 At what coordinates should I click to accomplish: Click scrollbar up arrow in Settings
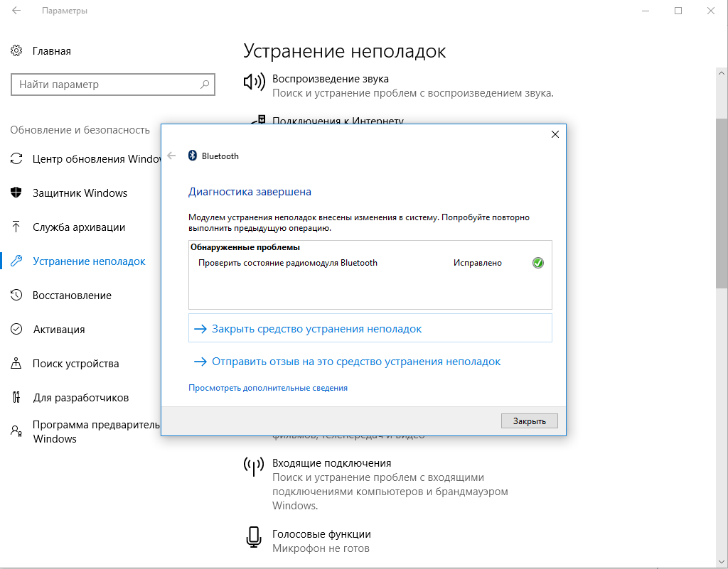[722, 72]
